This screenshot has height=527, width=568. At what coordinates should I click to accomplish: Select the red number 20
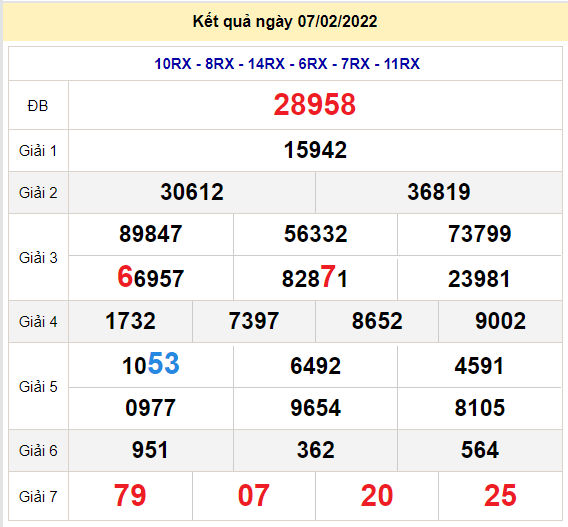tap(377, 495)
